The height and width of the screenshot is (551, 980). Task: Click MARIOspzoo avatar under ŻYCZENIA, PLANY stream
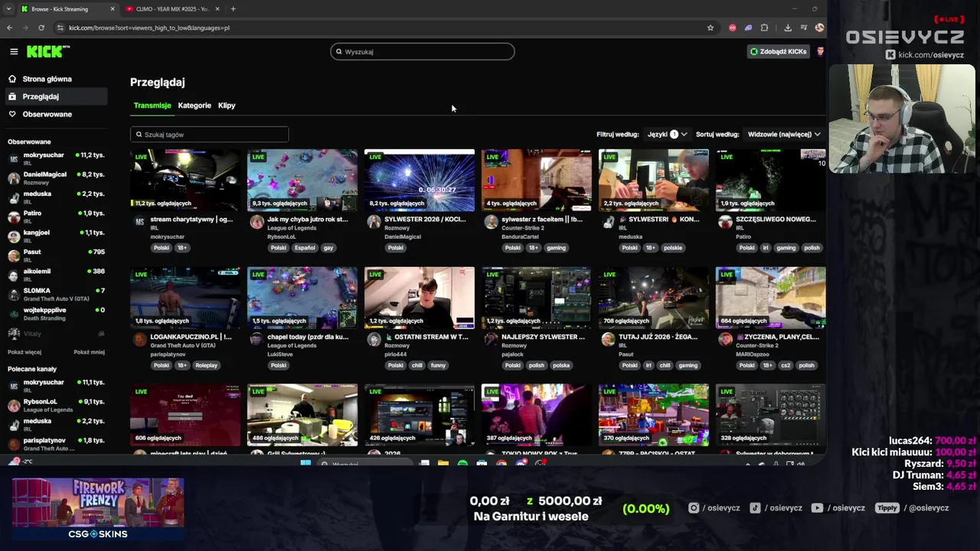[725, 339]
